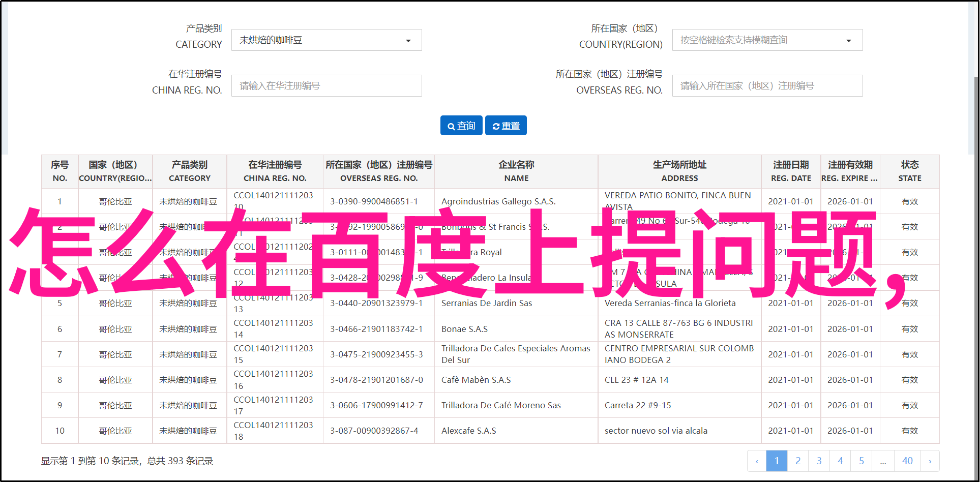Go to page 4 of results
This screenshot has width=980, height=483.
point(841,461)
